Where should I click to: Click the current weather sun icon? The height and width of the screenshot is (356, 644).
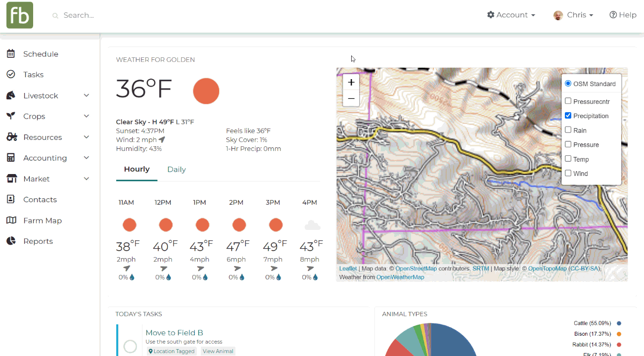(206, 91)
